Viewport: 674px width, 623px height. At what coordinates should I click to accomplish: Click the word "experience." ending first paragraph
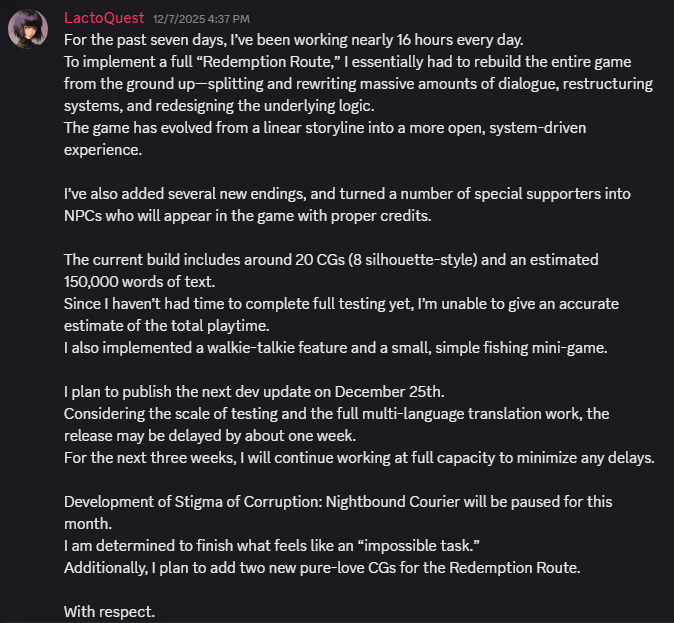(102, 149)
